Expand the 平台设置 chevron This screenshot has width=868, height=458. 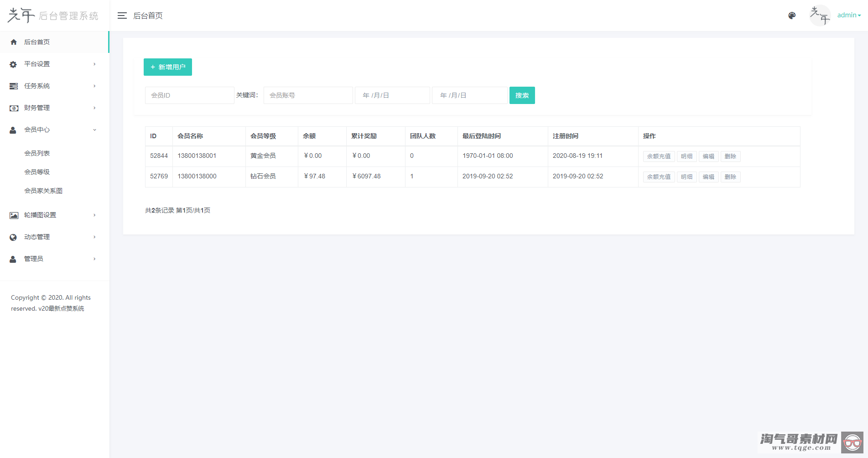coord(94,64)
